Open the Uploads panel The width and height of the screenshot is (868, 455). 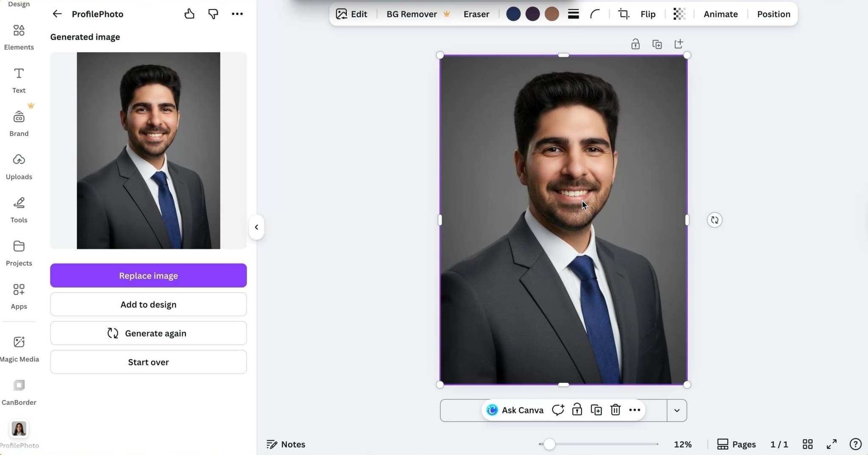pos(19,165)
